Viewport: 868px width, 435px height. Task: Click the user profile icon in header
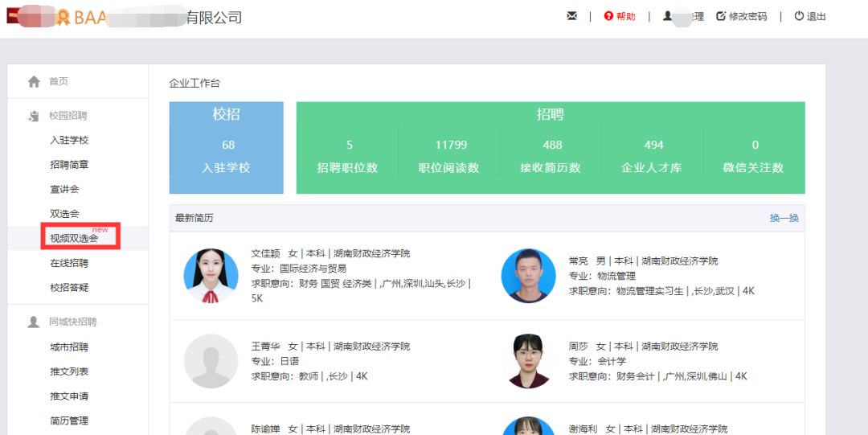[x=667, y=16]
